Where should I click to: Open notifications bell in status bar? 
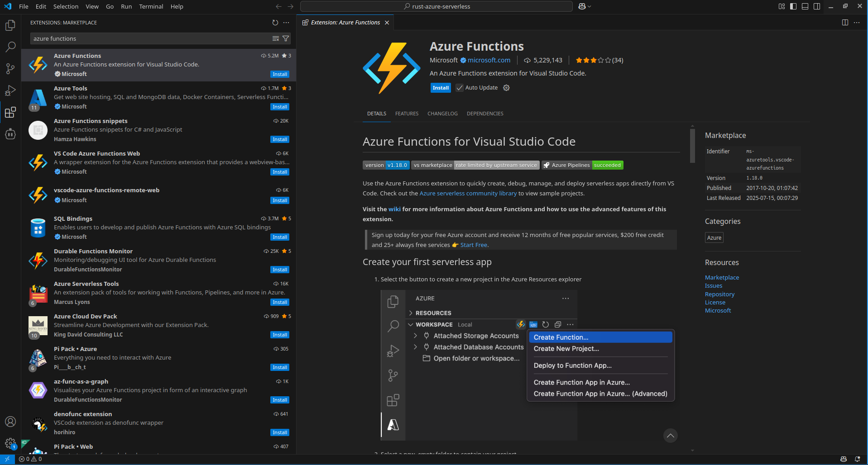click(857, 459)
